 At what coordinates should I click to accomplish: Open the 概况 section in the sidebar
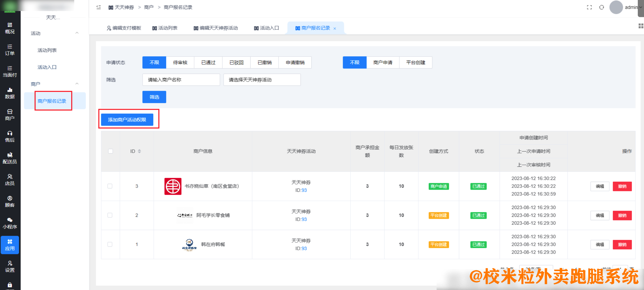click(10, 28)
